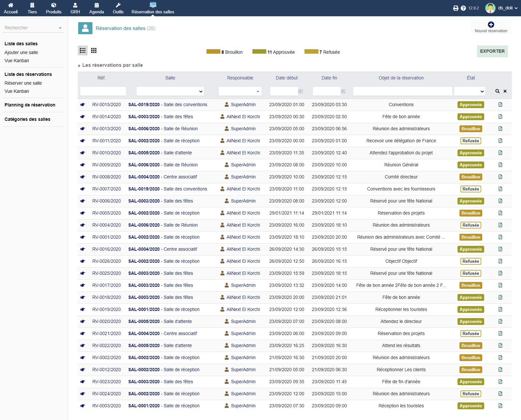Switch to list view icon
This screenshot has width=521, height=420.
tap(83, 50)
